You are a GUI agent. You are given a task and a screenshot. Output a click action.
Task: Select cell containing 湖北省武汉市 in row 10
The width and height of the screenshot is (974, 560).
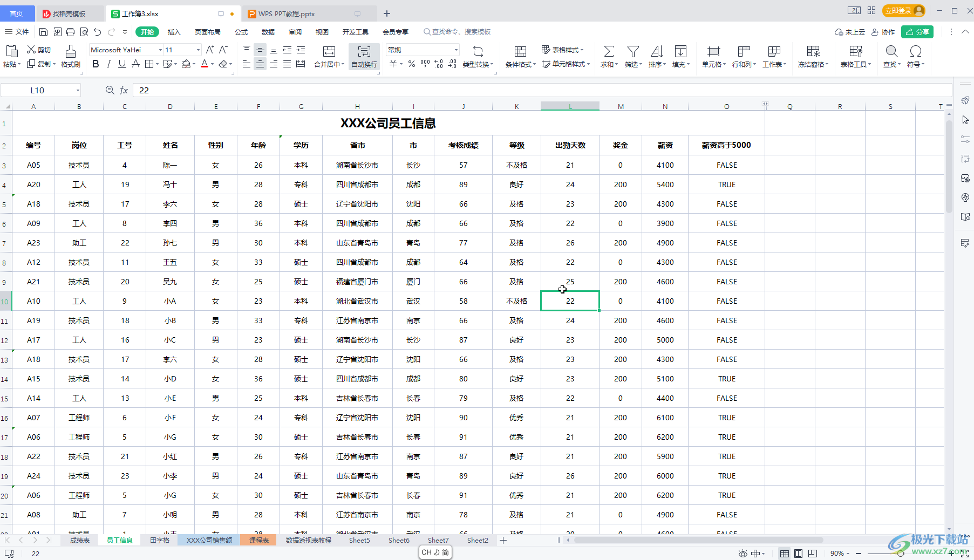pyautogui.click(x=357, y=301)
